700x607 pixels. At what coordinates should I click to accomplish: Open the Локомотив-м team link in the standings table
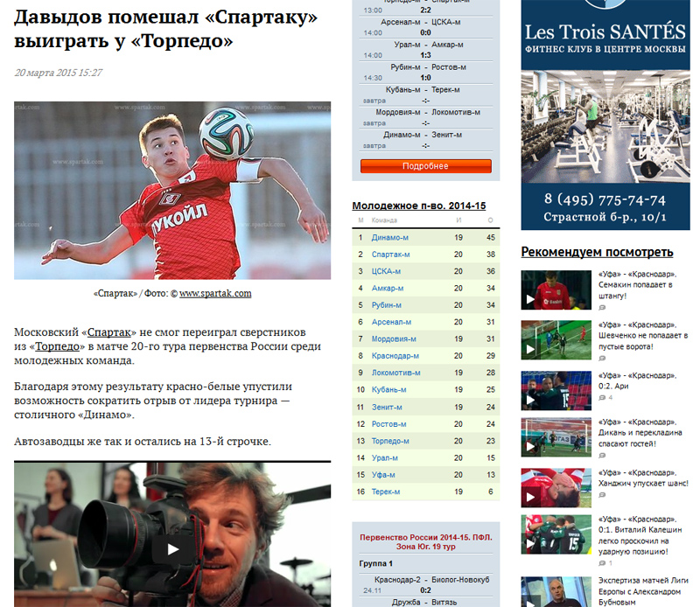click(x=396, y=373)
